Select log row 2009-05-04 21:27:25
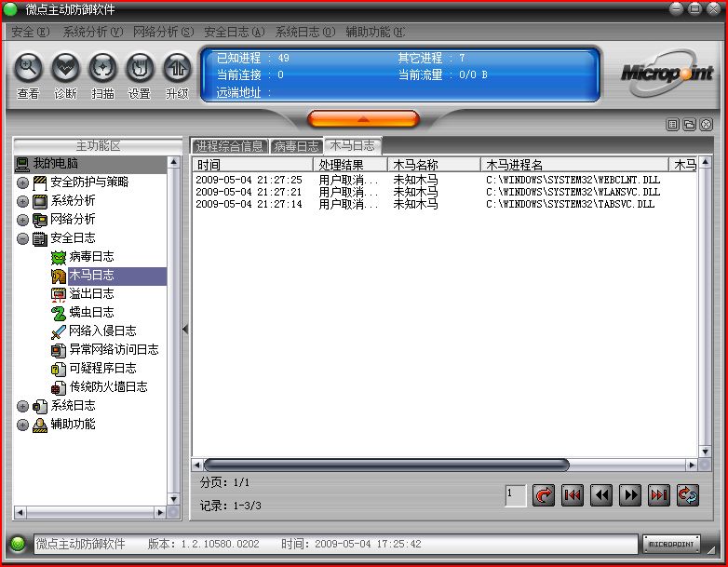 click(445, 180)
